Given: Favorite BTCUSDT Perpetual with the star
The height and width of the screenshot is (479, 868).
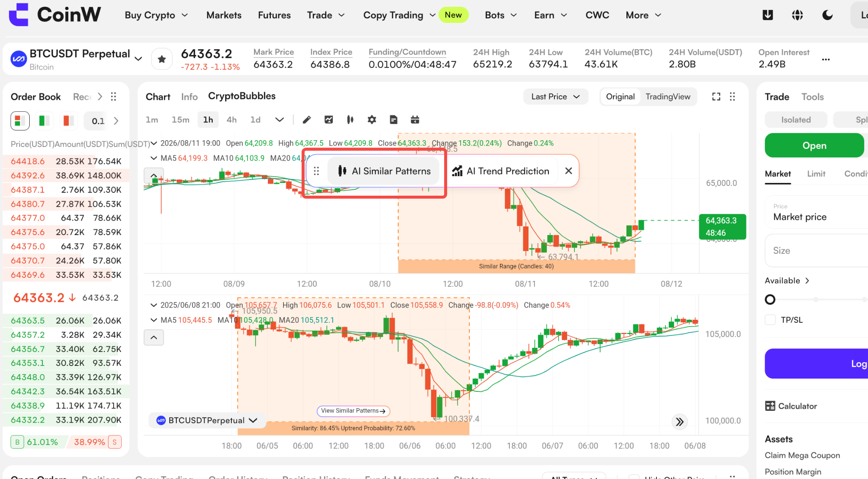Looking at the screenshot, I should pyautogui.click(x=161, y=59).
